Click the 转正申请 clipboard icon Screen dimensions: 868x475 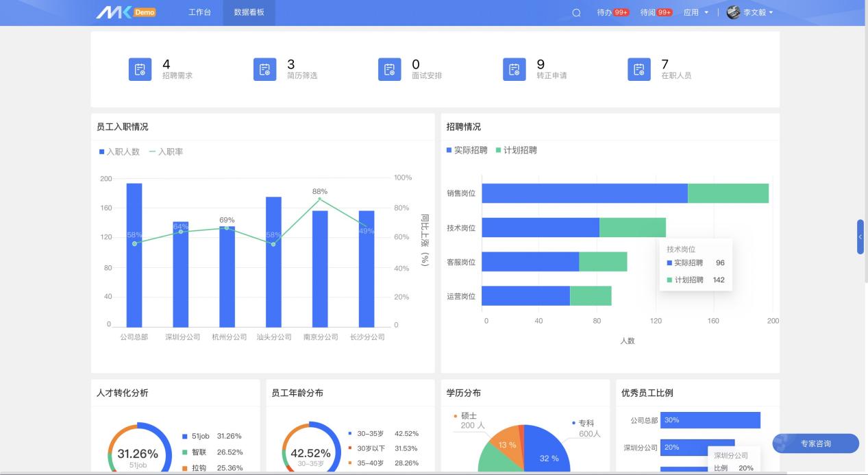click(514, 69)
